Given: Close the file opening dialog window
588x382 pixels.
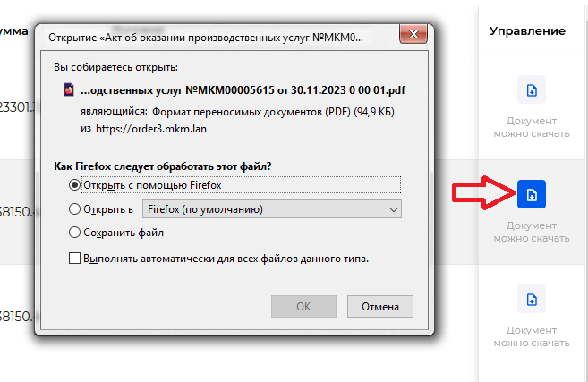Looking at the screenshot, I should [413, 34].
